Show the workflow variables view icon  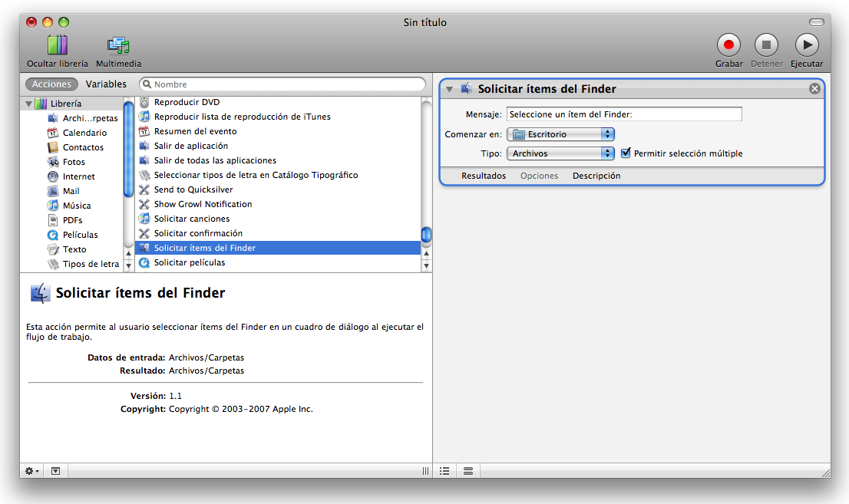click(468, 471)
